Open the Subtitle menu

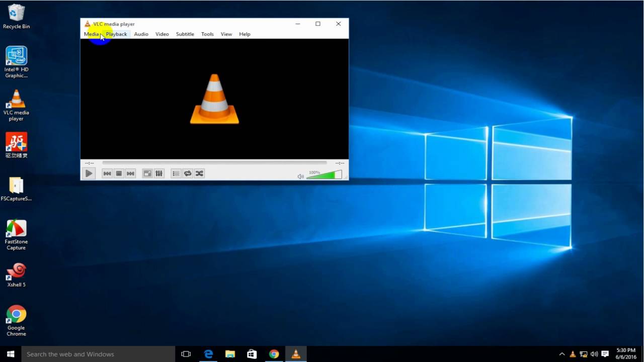click(x=185, y=34)
